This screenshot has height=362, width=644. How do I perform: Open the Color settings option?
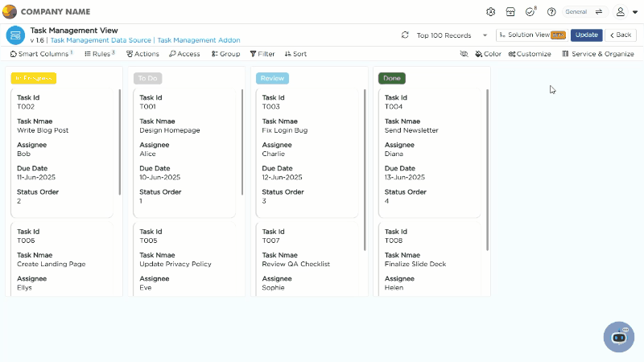(x=488, y=54)
